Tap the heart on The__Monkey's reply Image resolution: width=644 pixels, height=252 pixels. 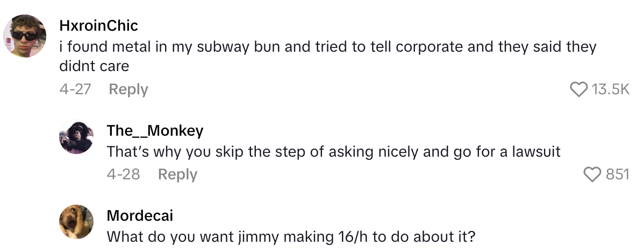point(592,174)
